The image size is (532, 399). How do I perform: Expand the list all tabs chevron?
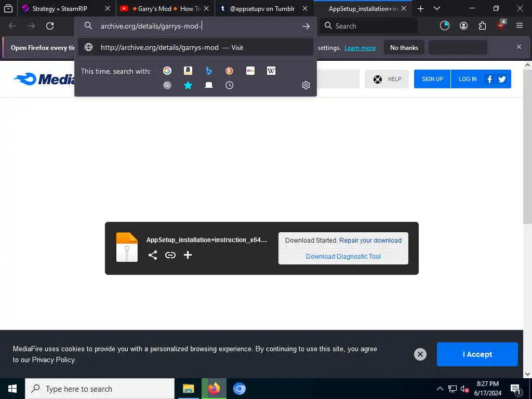coord(437,8)
